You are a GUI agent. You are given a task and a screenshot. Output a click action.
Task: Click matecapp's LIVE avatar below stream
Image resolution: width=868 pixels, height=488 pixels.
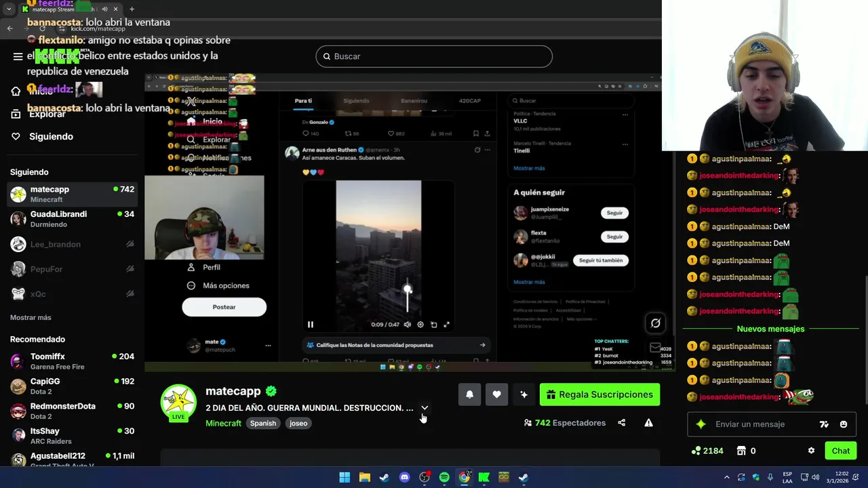point(178,403)
